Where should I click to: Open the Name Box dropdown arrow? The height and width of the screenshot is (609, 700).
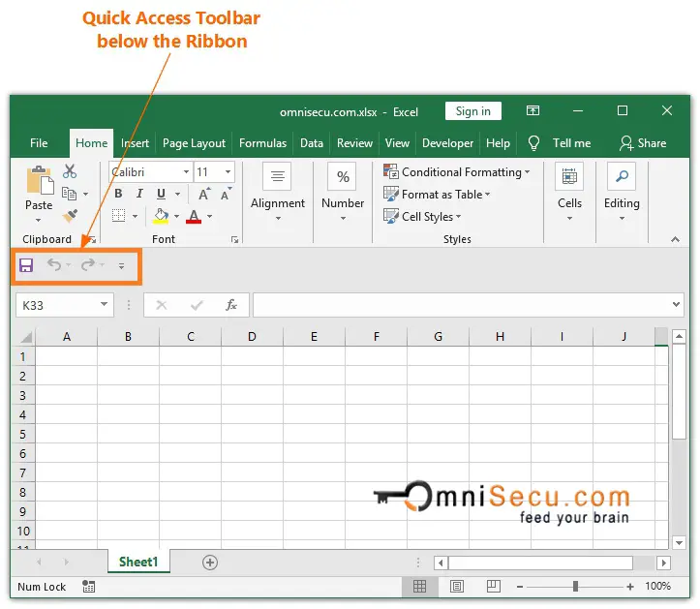pos(104,304)
